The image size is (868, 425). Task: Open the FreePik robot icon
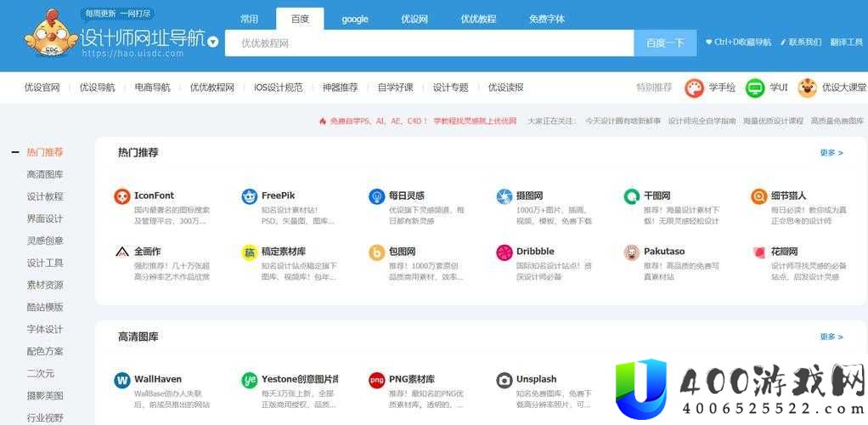[x=249, y=196]
